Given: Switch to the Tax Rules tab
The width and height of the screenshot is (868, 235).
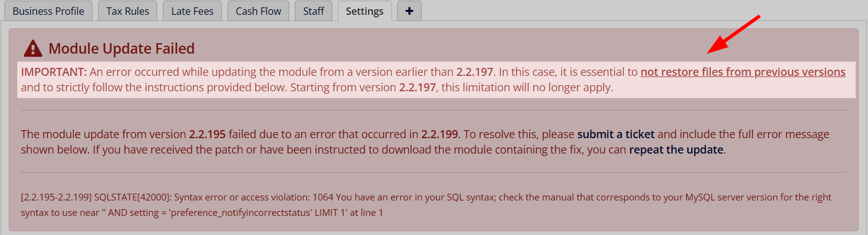Looking at the screenshot, I should [128, 11].
